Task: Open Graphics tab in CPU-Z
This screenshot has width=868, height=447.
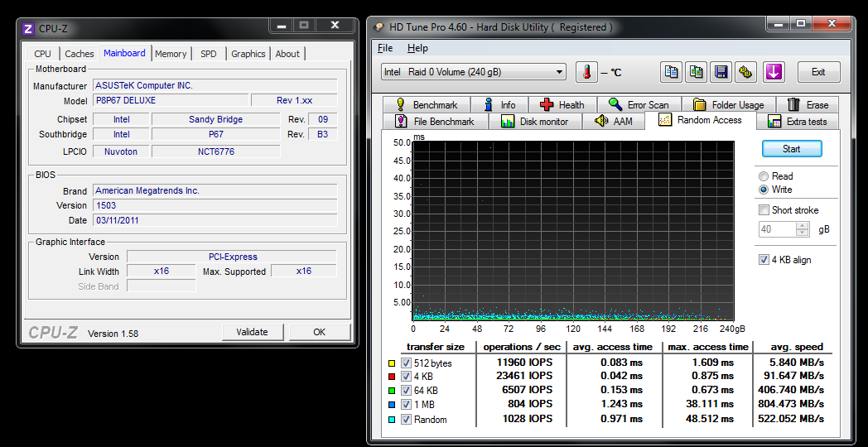Action: click(x=248, y=54)
